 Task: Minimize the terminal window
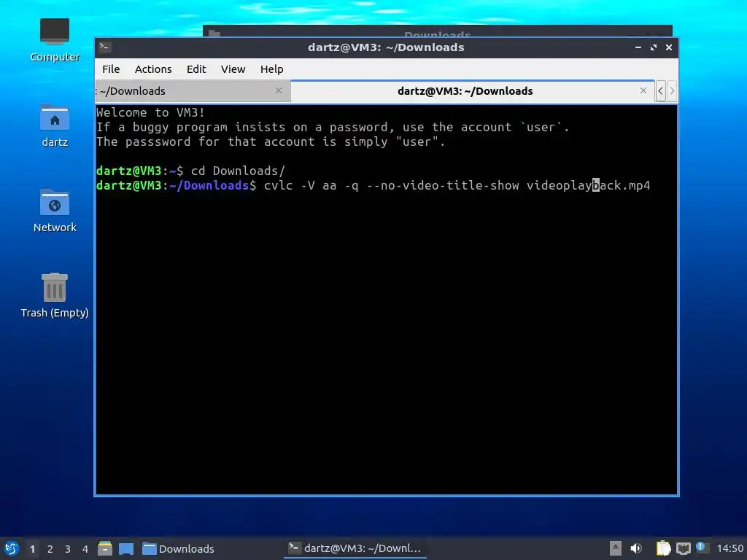[638, 47]
